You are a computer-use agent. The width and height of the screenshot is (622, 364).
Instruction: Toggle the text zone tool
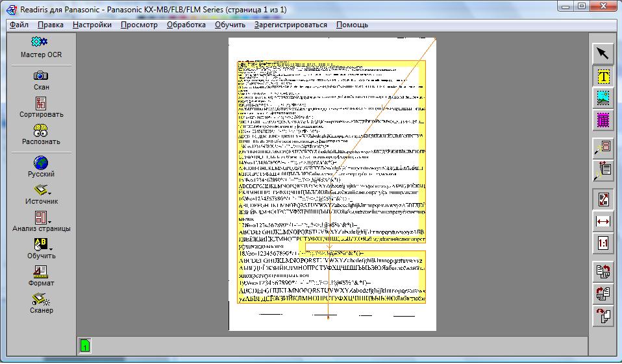pos(604,75)
